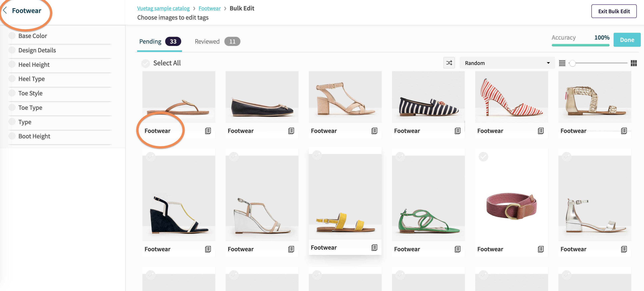Select the navy ballet flat thumbnail
This screenshot has width=644, height=291.
(x=262, y=97)
